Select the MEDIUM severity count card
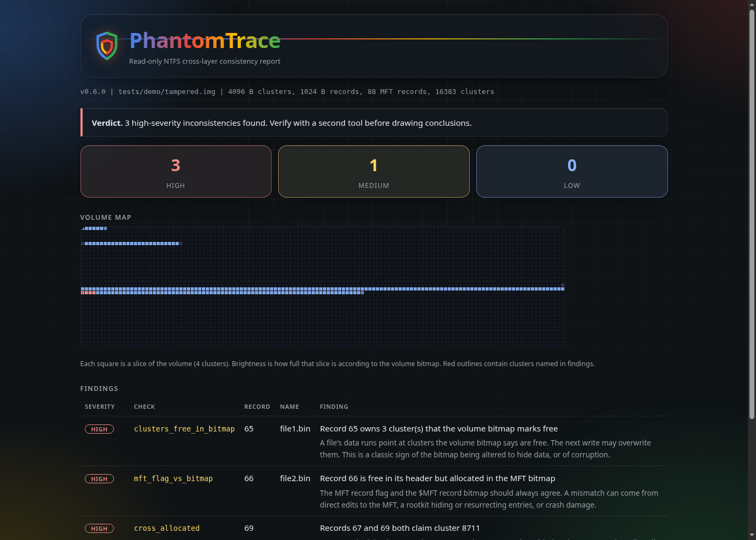Viewport: 756px width, 540px height. (374, 171)
